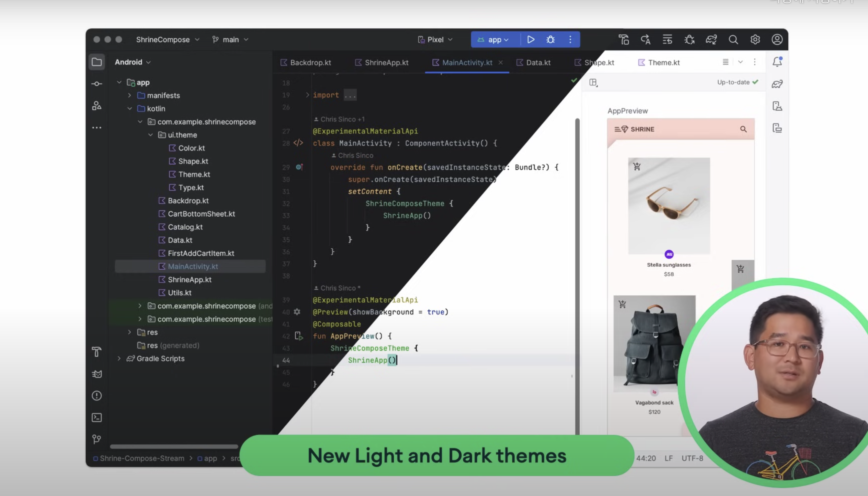868x496 pixels.
Task: Expand the manifests folder
Action: point(129,95)
